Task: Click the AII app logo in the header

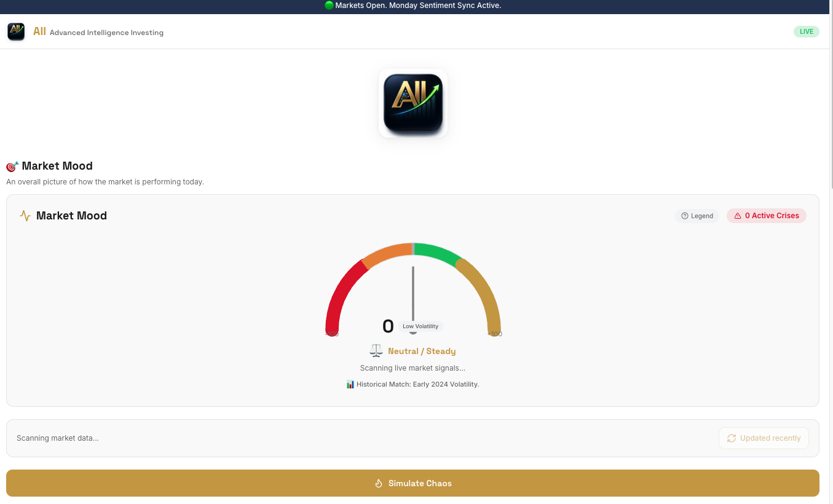Action: click(x=16, y=31)
